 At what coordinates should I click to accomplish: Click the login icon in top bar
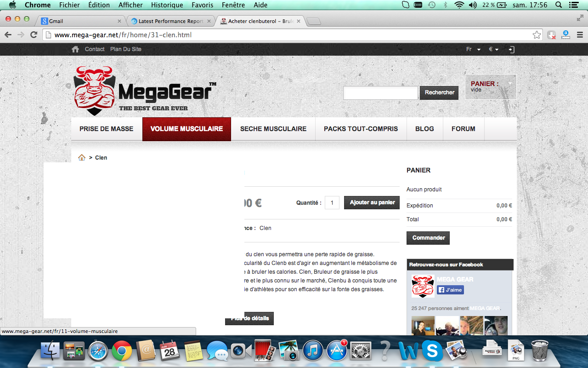click(512, 49)
